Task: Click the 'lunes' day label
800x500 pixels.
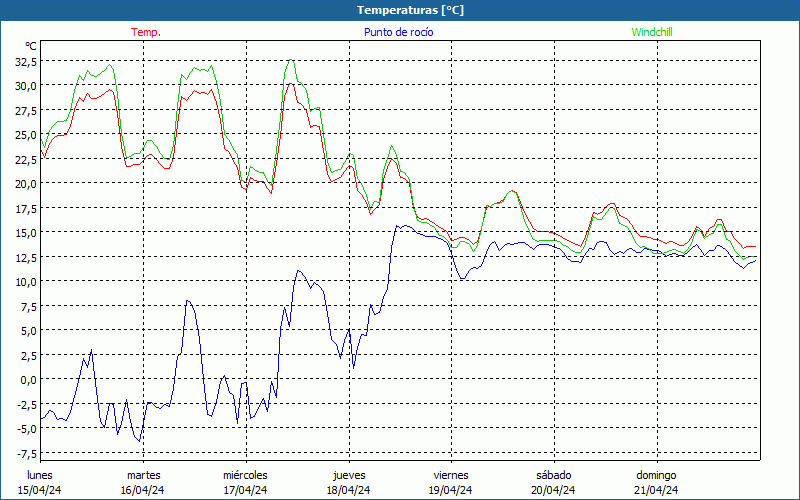Action: point(40,475)
